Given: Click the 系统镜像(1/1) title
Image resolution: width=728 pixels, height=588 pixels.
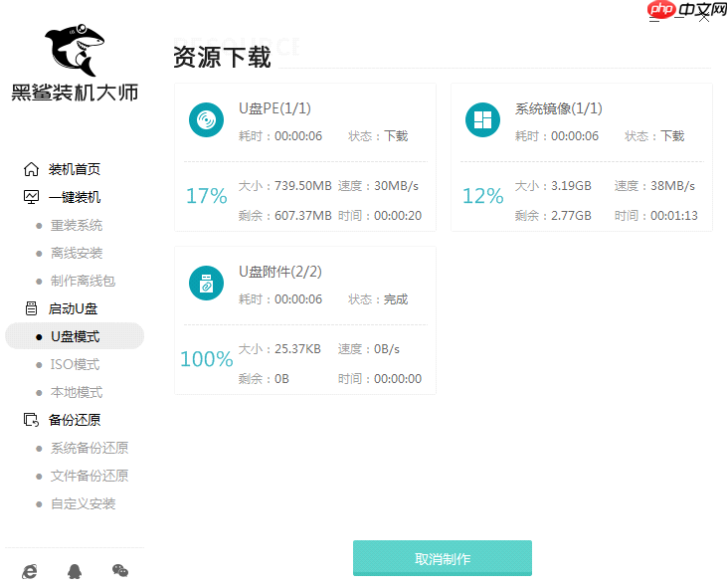Looking at the screenshot, I should click(x=559, y=108).
